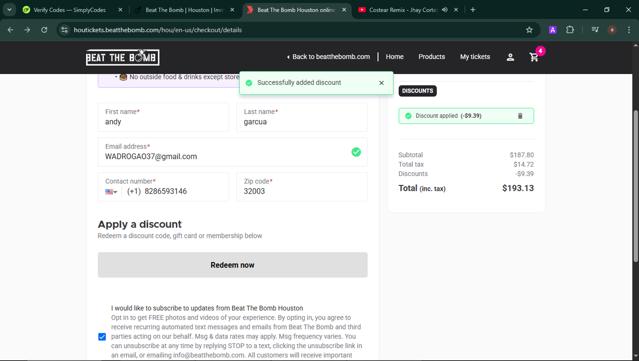Open media control icon in toolbar
The width and height of the screenshot is (639, 361).
pyautogui.click(x=595, y=30)
